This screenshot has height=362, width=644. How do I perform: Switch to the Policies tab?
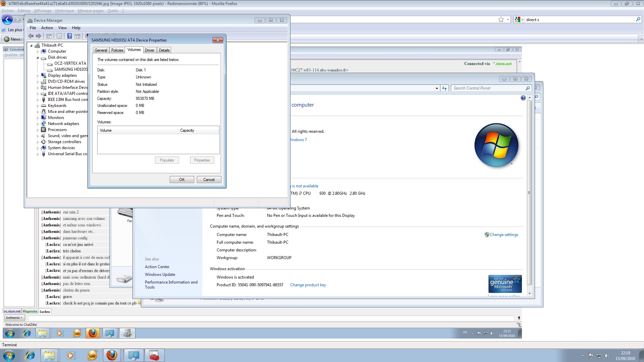117,50
